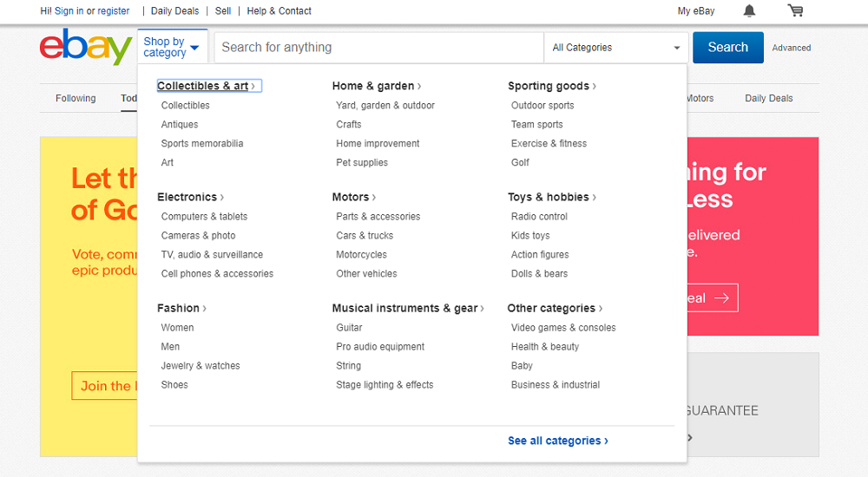Open the All Categories dropdown
This screenshot has height=477, width=868.
616,48
